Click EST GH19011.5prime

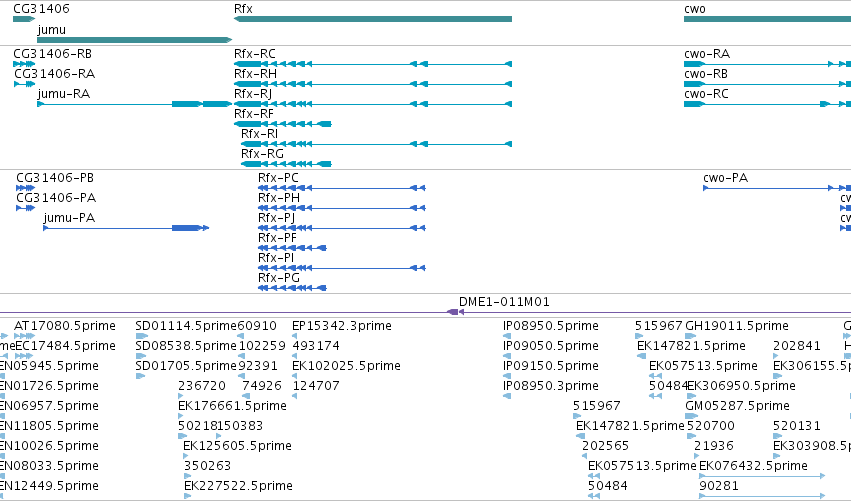737,326
